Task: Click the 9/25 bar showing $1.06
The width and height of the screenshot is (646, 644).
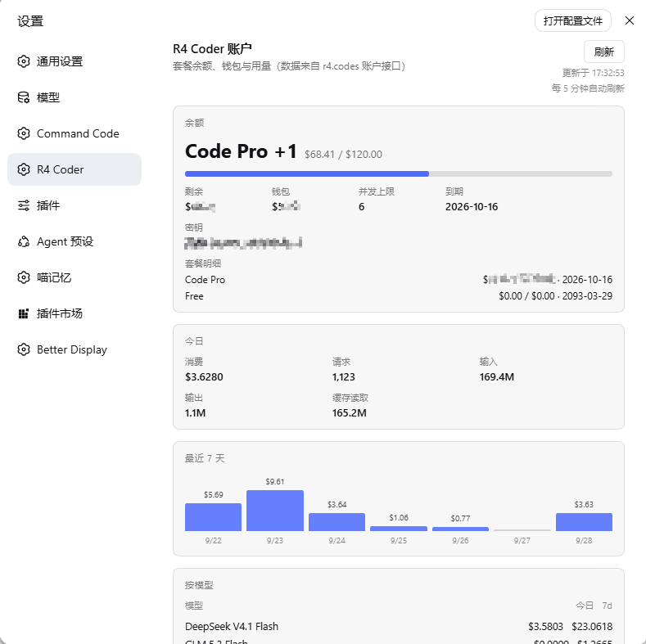Action: click(399, 529)
